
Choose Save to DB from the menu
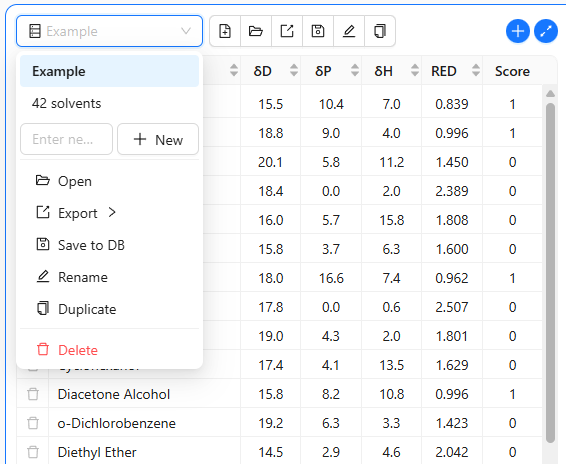(x=109, y=245)
